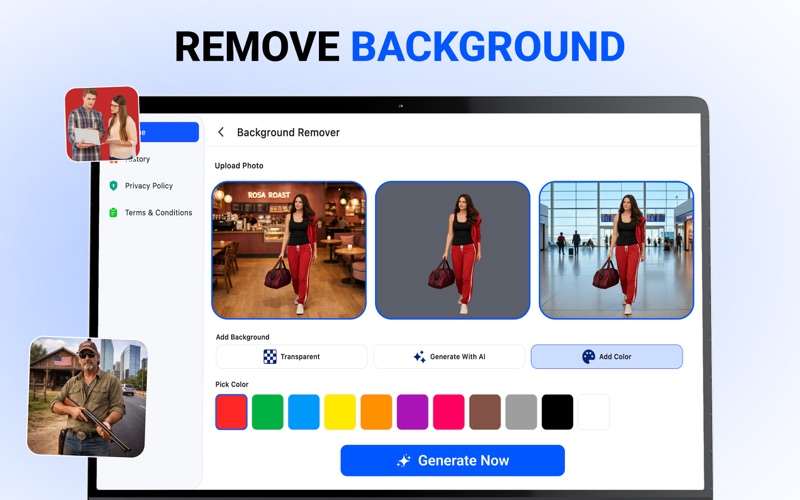
Task: Select the airport background photo
Action: (616, 250)
